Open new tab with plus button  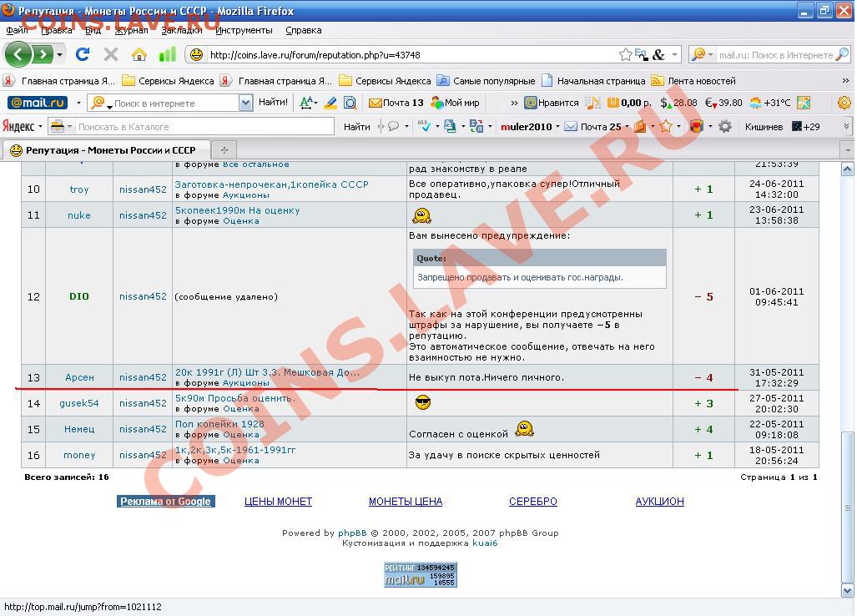223,150
